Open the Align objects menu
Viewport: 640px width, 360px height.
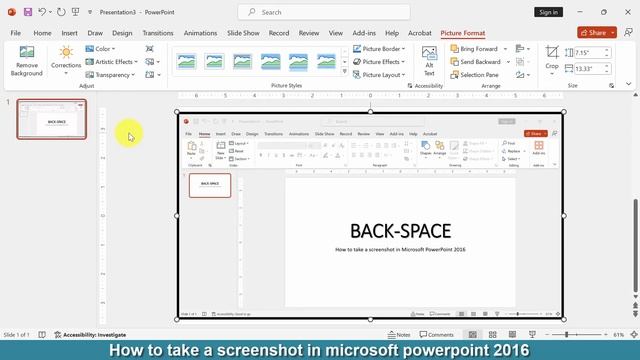coord(522,49)
